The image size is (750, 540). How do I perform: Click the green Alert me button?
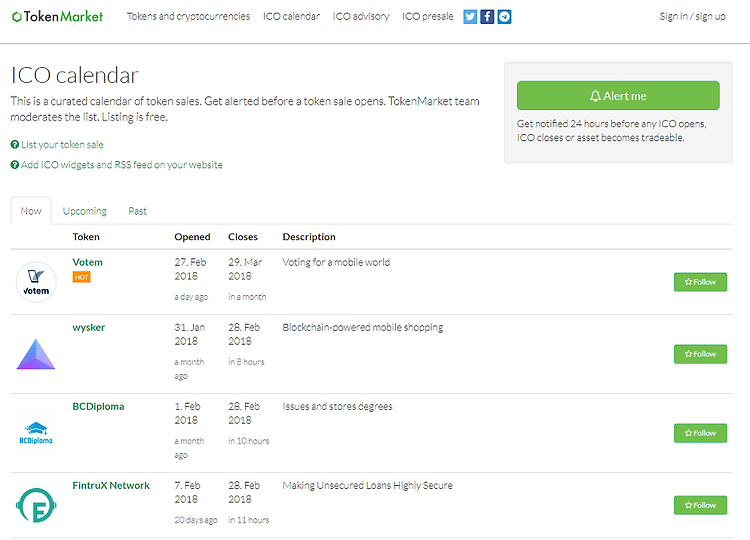[618, 96]
